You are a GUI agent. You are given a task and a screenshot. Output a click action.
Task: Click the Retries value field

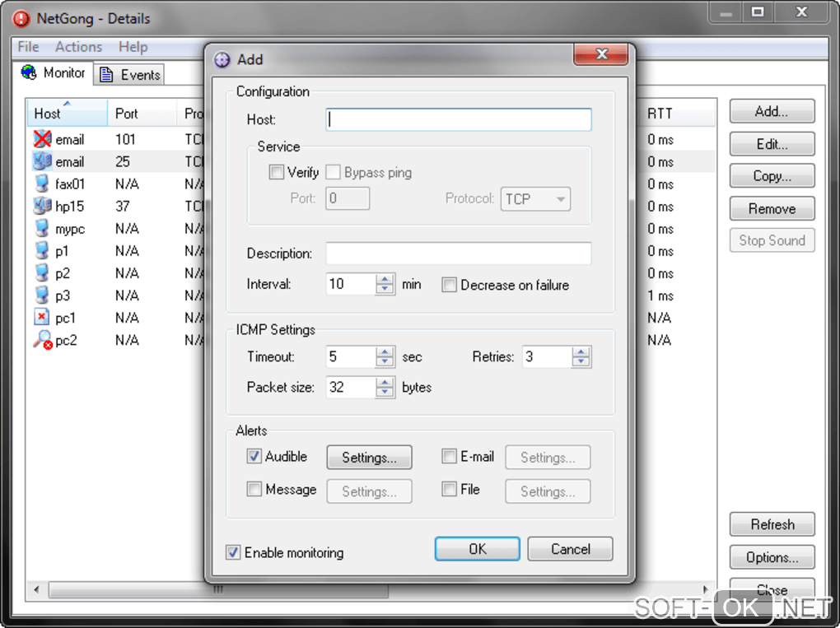[x=547, y=356]
